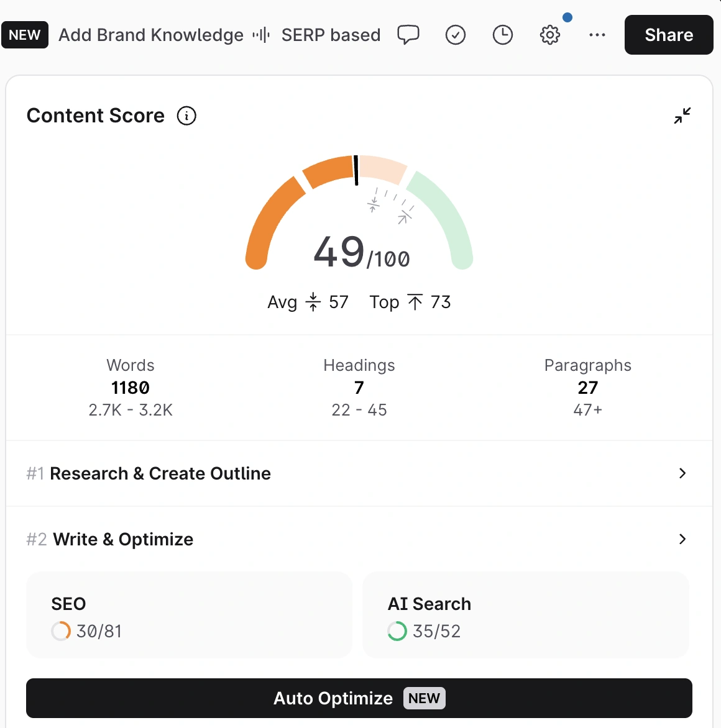Open version history clock icon
Image resolution: width=721 pixels, height=728 pixels.
[x=503, y=35]
